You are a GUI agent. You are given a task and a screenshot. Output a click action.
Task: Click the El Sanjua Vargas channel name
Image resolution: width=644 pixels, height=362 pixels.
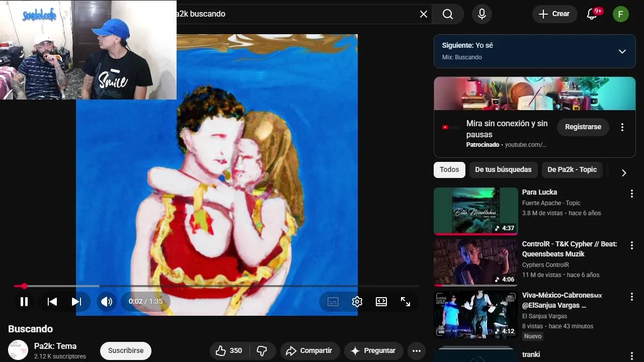[544, 316]
